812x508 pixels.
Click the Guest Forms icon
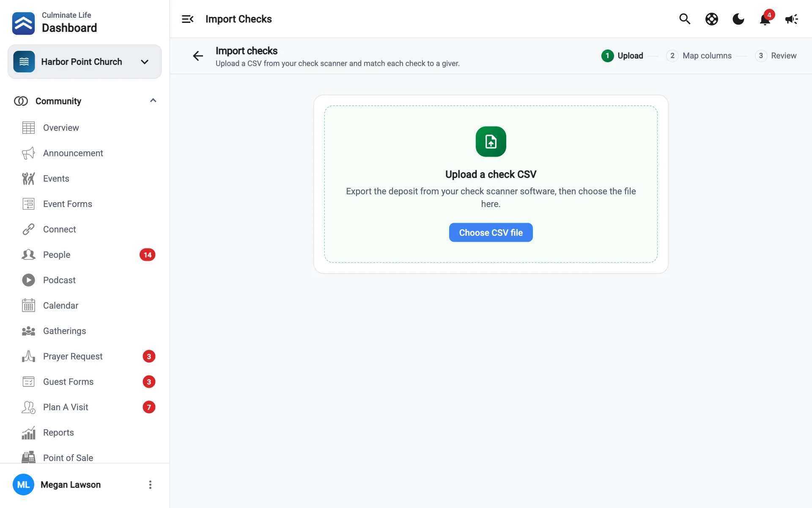click(28, 382)
